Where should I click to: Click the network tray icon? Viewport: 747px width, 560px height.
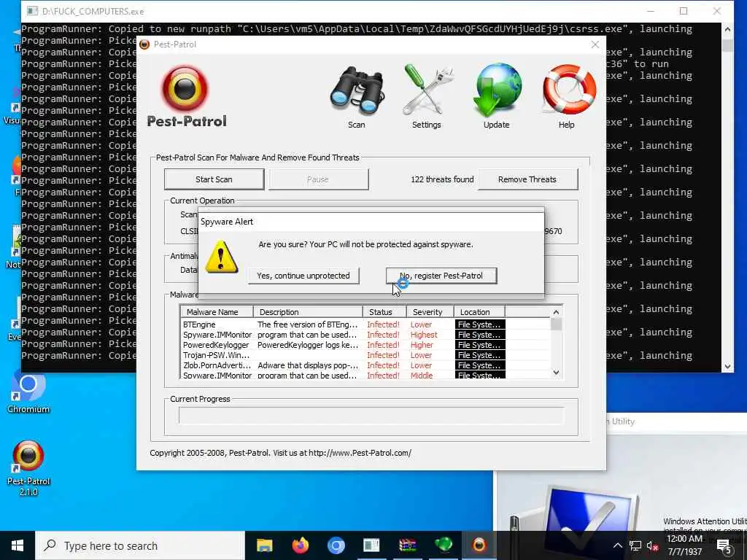point(635,546)
